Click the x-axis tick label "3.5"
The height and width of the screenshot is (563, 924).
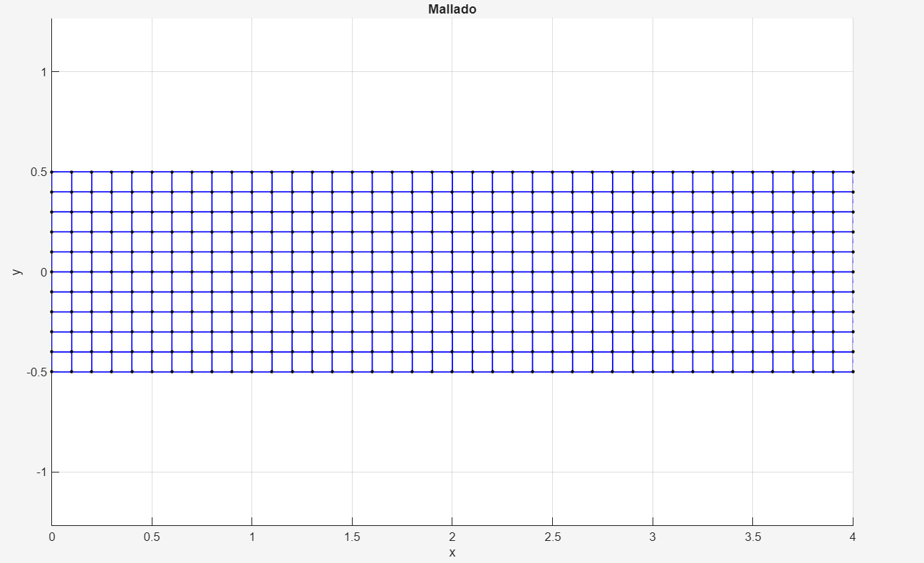click(x=752, y=537)
